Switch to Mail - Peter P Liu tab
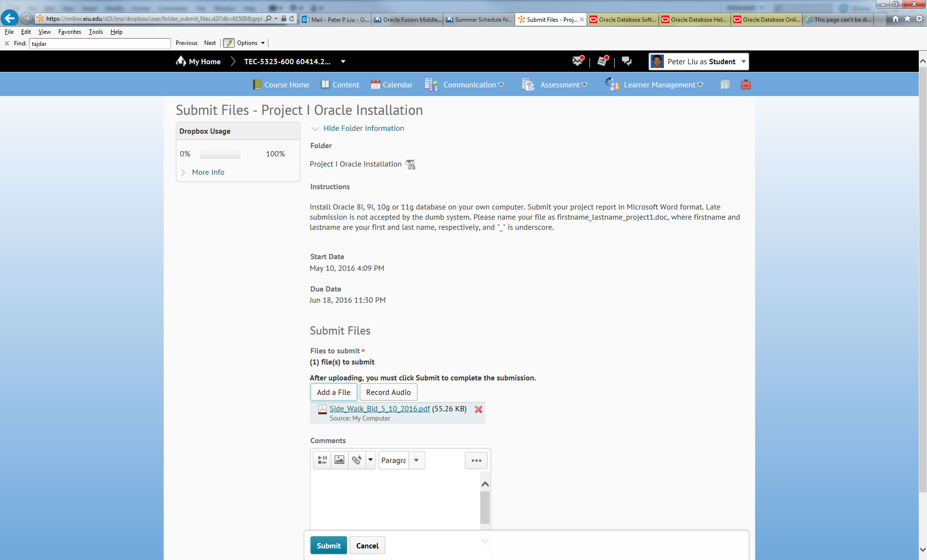This screenshot has height=560, width=927. pos(335,19)
